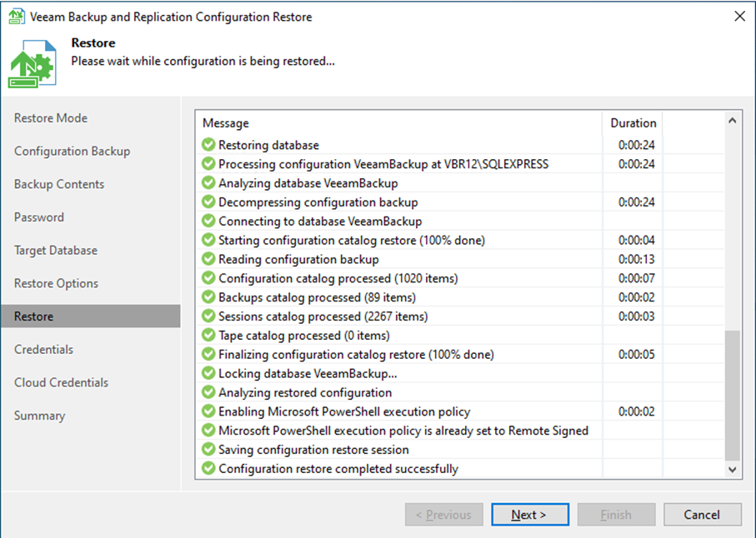Click the 0:00:07 duration value
Image resolution: width=756 pixels, height=538 pixels.
click(x=637, y=278)
